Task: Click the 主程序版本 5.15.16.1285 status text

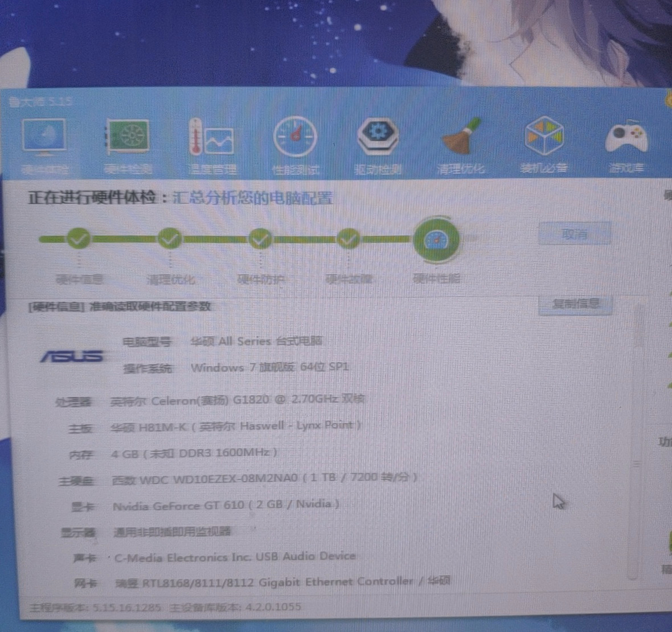Action: 95,608
